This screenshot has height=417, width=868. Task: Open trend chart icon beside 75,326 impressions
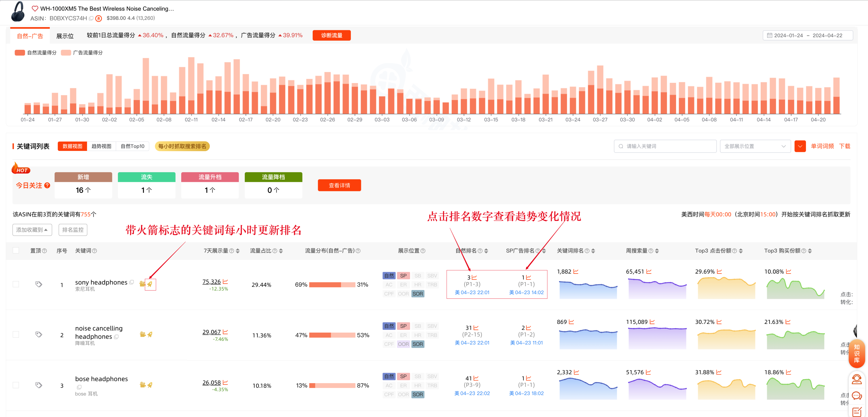pos(225,281)
